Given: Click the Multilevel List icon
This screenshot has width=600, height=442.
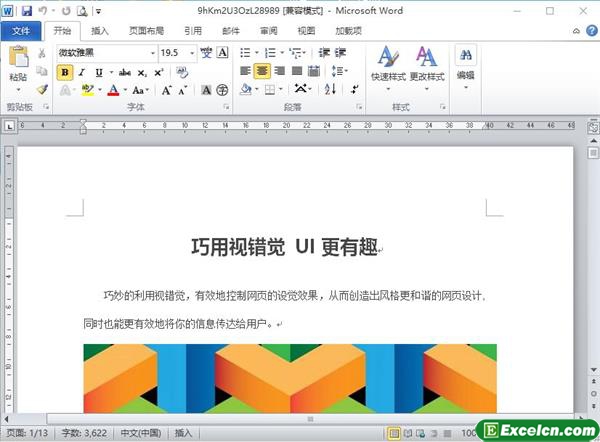Looking at the screenshot, I should click(295, 52).
